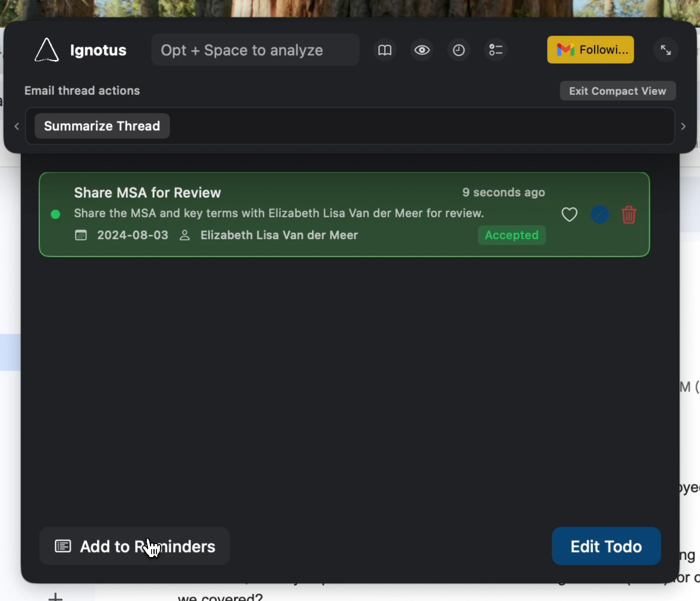
Task: Click the 2024-08-03 calendar date icon
Action: click(x=81, y=236)
